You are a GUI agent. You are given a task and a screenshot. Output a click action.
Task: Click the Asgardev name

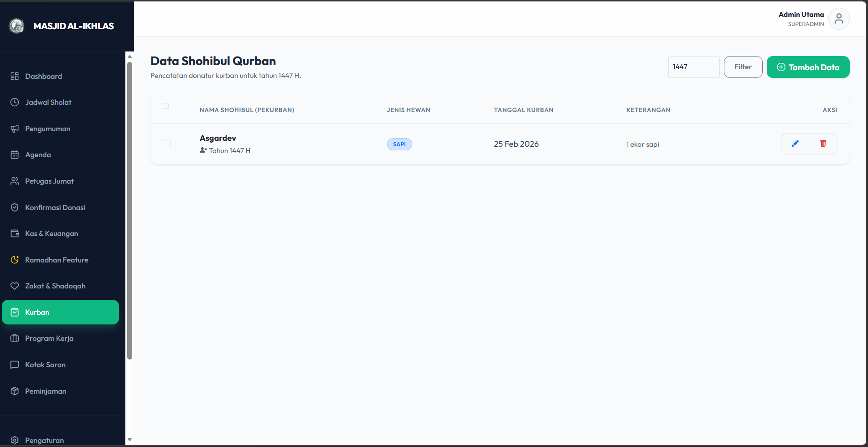pyautogui.click(x=218, y=138)
